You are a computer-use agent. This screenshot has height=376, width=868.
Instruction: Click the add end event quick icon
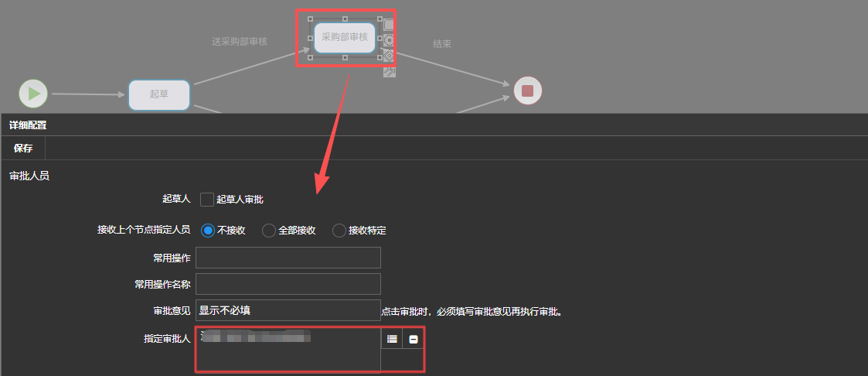click(x=389, y=40)
